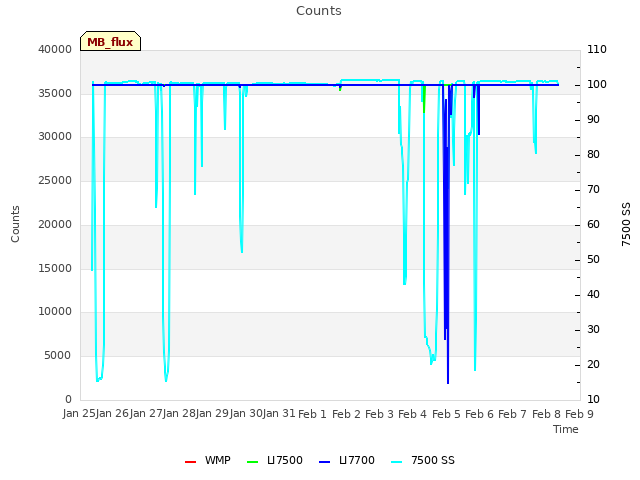
Task: Click the blue LI7700 legend color marker
Action: (x=324, y=462)
